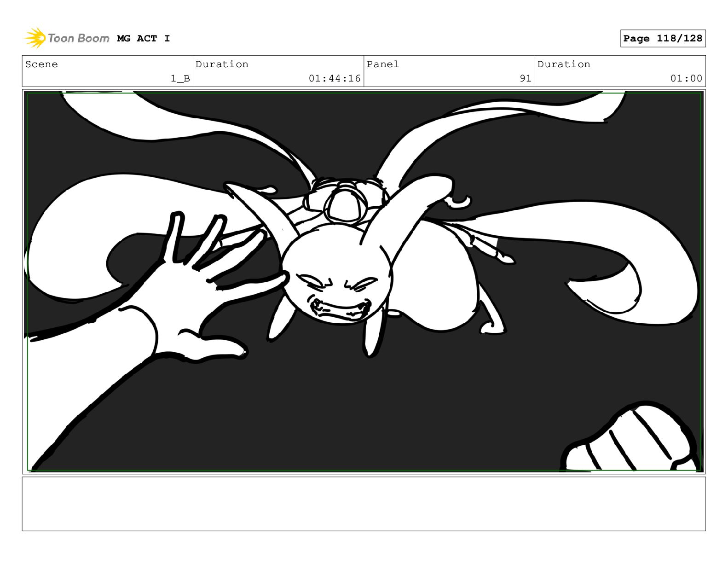
Task: Click the 'Scene' header label
Action: (42, 64)
